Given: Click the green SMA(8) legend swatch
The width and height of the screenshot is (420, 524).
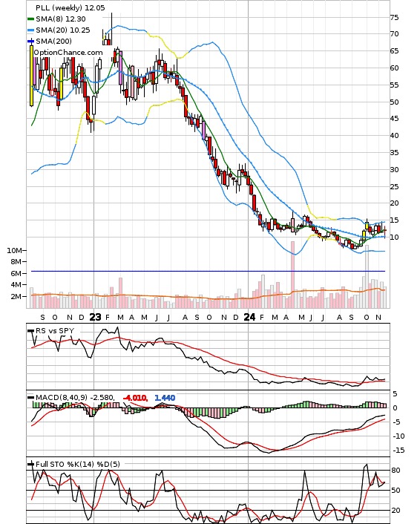Looking at the screenshot, I should coord(30,19).
